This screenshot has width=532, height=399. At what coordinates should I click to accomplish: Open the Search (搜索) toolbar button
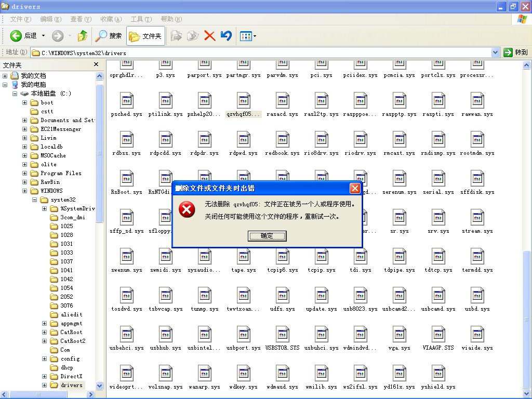point(109,36)
